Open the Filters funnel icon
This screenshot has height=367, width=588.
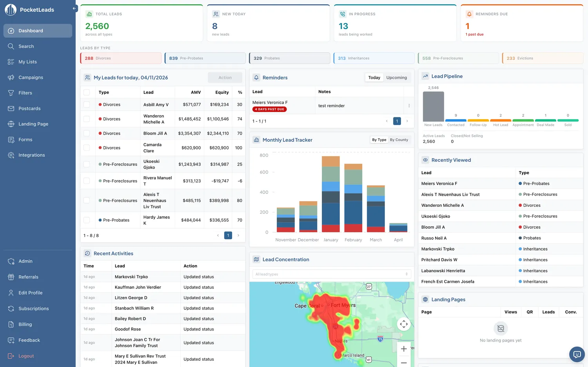(x=11, y=93)
